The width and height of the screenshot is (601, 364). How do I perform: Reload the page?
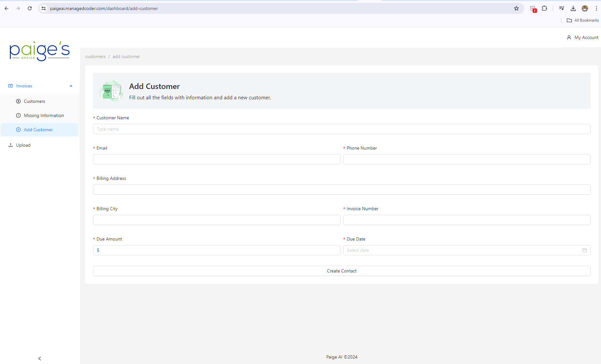(x=30, y=8)
